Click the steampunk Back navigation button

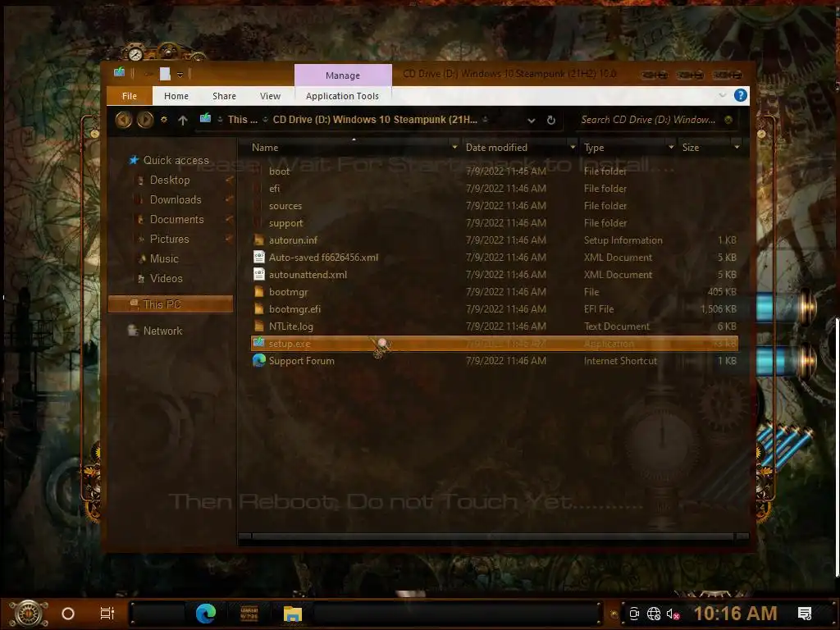124,120
